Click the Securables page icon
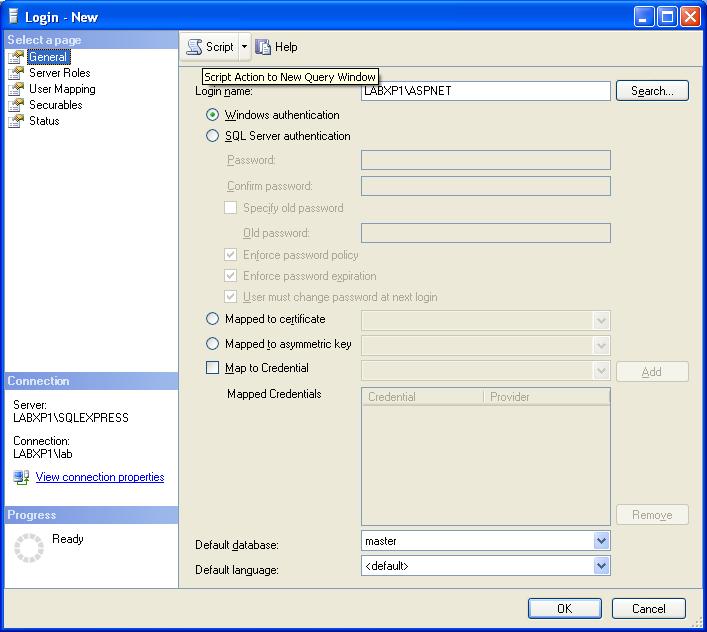 tap(16, 105)
